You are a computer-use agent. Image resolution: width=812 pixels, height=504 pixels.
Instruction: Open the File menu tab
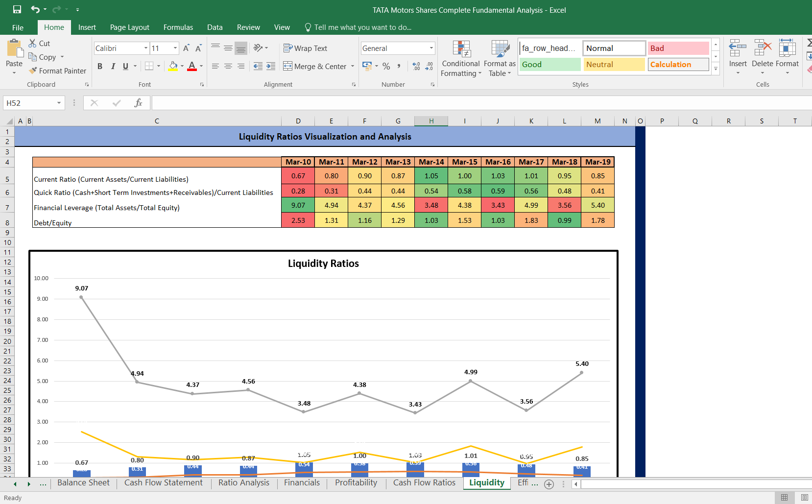[18, 27]
